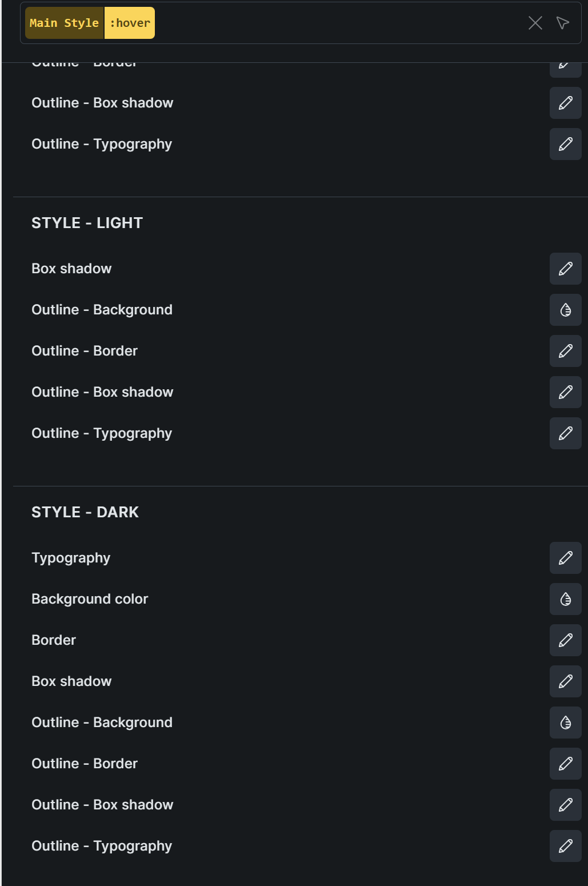Click inside the selector input field
The image size is (588, 886).
click(340, 23)
